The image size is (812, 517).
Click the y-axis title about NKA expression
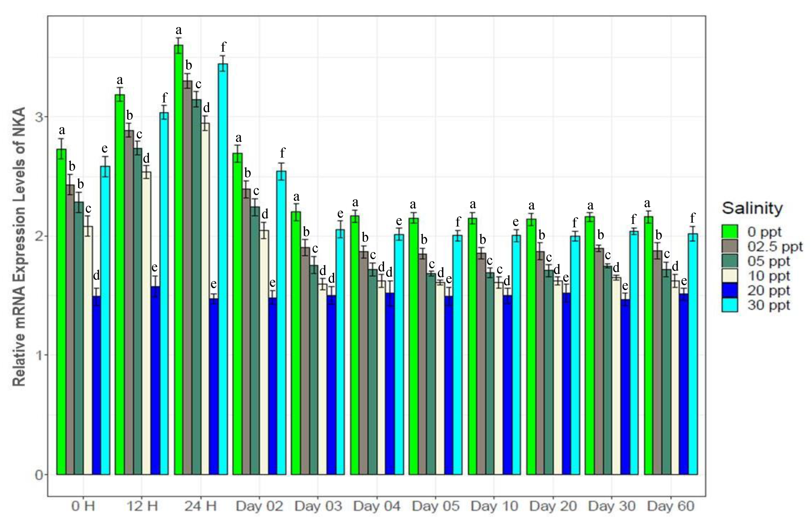[19, 246]
